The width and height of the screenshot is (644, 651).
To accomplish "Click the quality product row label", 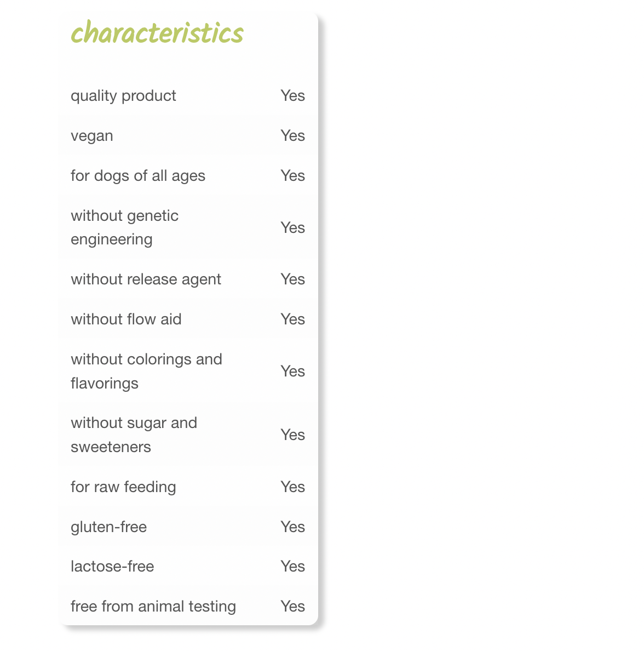I will pos(123,96).
